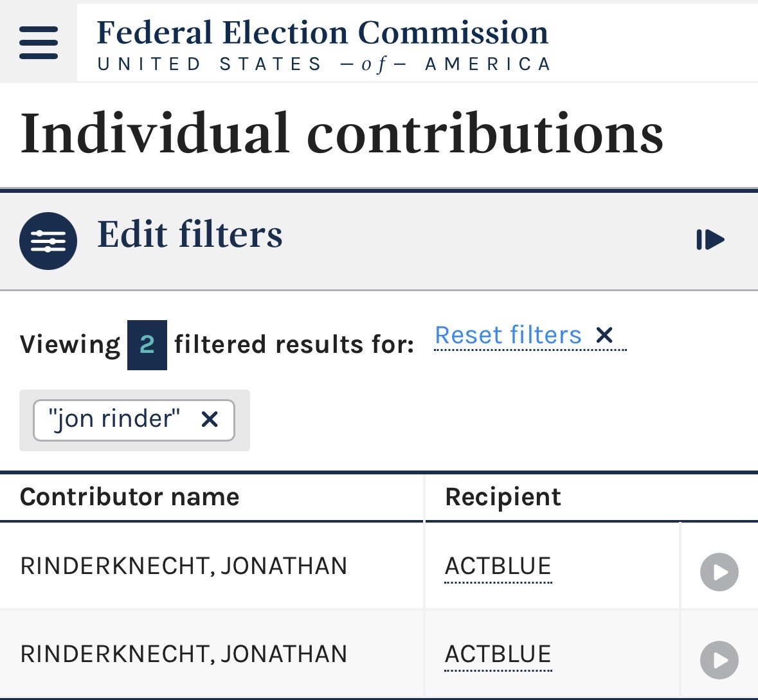Image resolution: width=758 pixels, height=700 pixels.
Task: Click the Reset filters link
Action: [508, 336]
